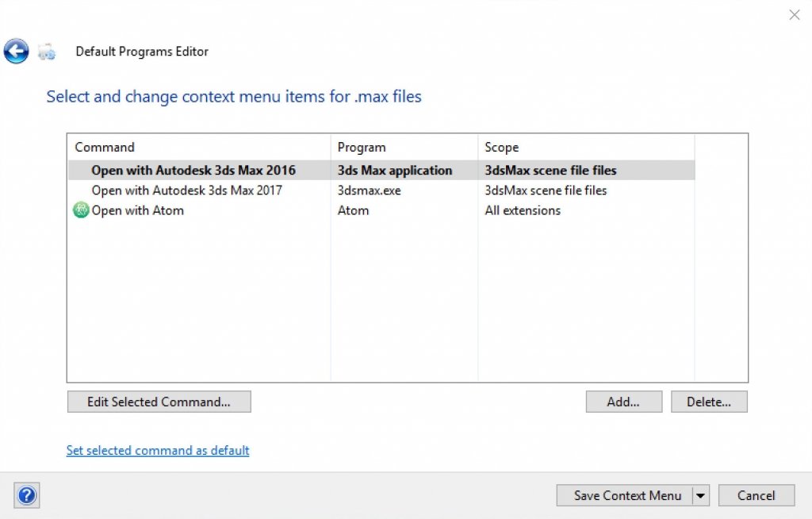Select Open with Autodesk 3ds Max 2017

point(381,190)
